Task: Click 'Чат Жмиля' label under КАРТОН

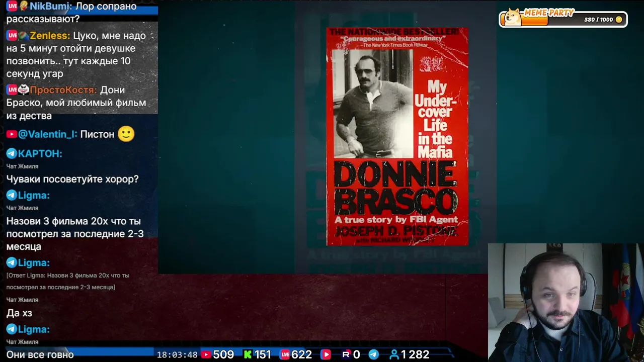Action: [22, 166]
